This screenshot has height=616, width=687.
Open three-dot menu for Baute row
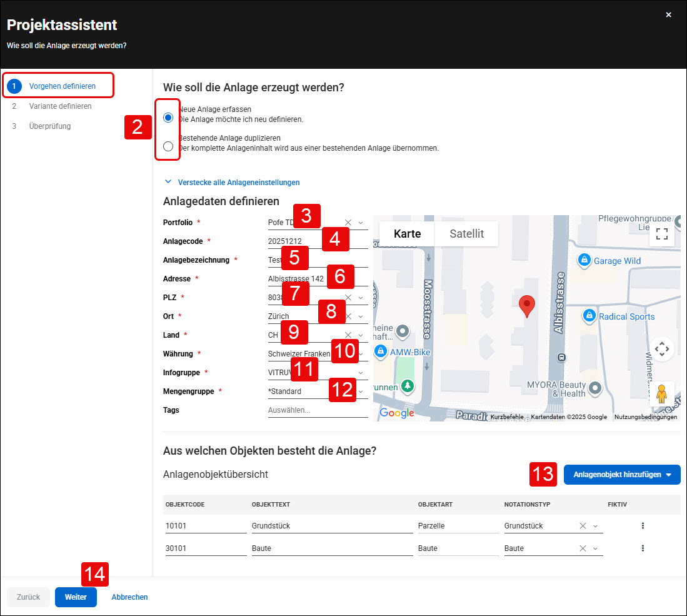pos(643,548)
